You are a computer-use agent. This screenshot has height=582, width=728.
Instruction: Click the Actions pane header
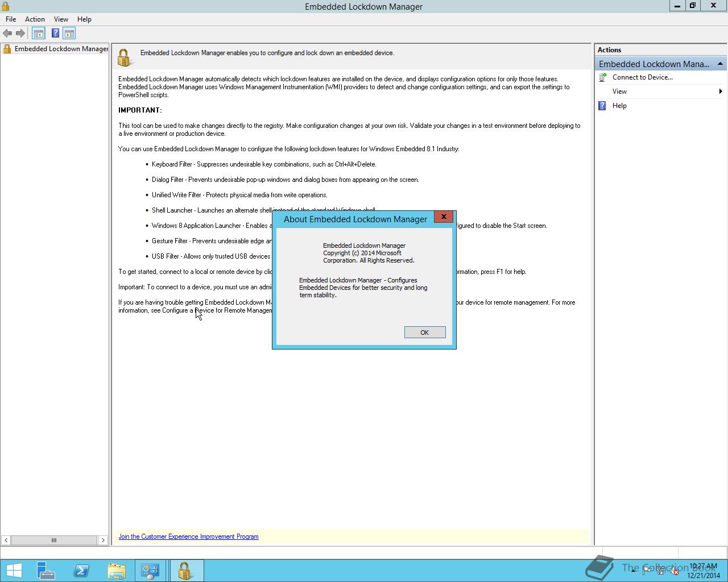pos(660,50)
